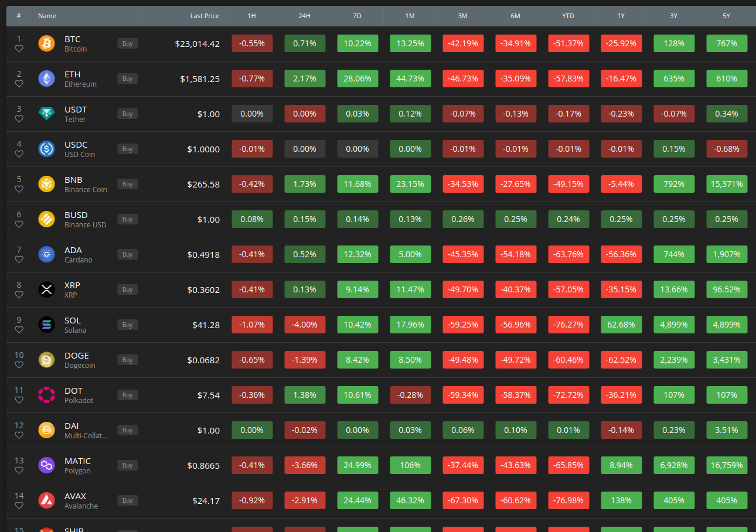Sort by the 24H change column
This screenshot has width=756, height=532.
pos(304,16)
